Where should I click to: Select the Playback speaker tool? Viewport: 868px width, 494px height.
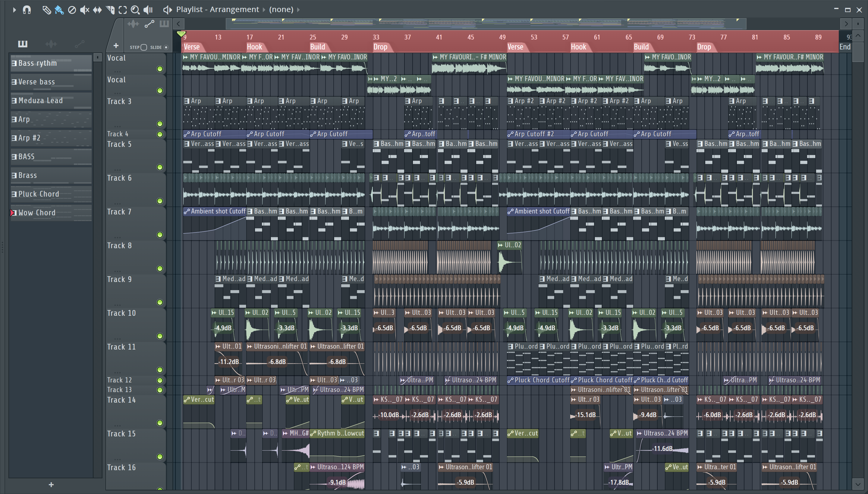(x=148, y=10)
